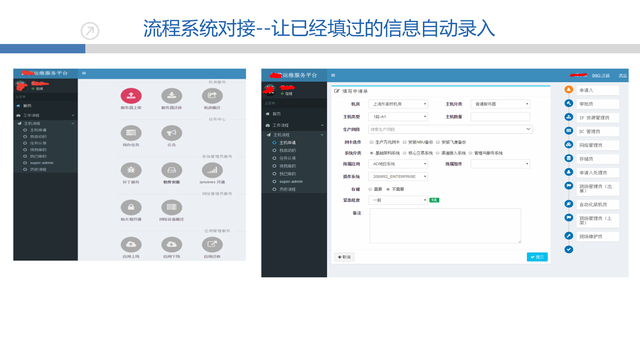Check the 安装飞康备份 checkbox
Image resolution: width=640 pixels, height=360 pixels.
tap(438, 142)
